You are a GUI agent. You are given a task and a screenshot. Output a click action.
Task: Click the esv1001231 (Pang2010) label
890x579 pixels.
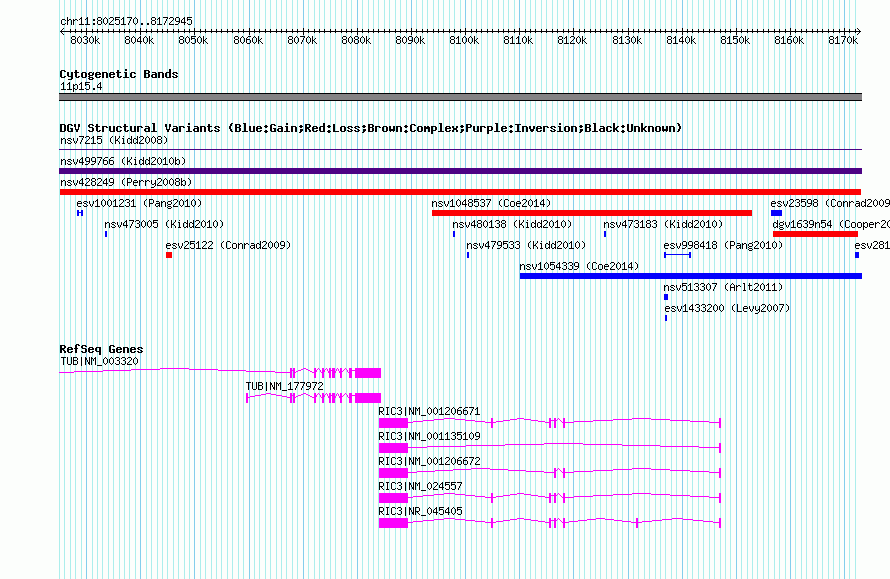(x=139, y=203)
